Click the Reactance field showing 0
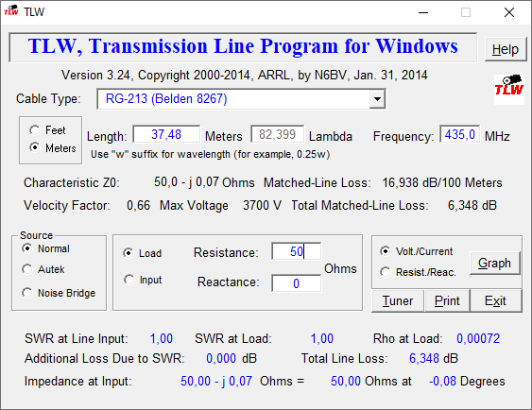 click(x=296, y=283)
